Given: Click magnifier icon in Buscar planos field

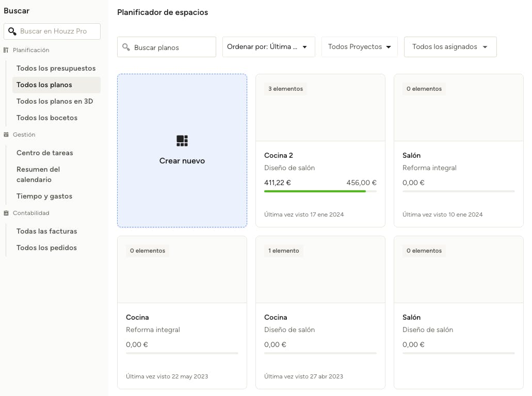Looking at the screenshot, I should (126, 47).
